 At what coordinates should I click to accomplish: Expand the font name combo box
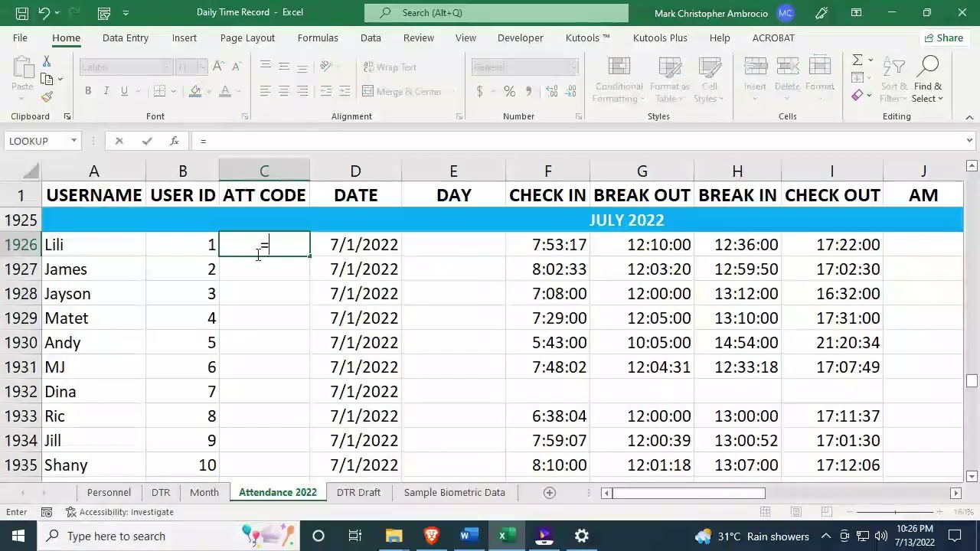pyautogui.click(x=167, y=67)
